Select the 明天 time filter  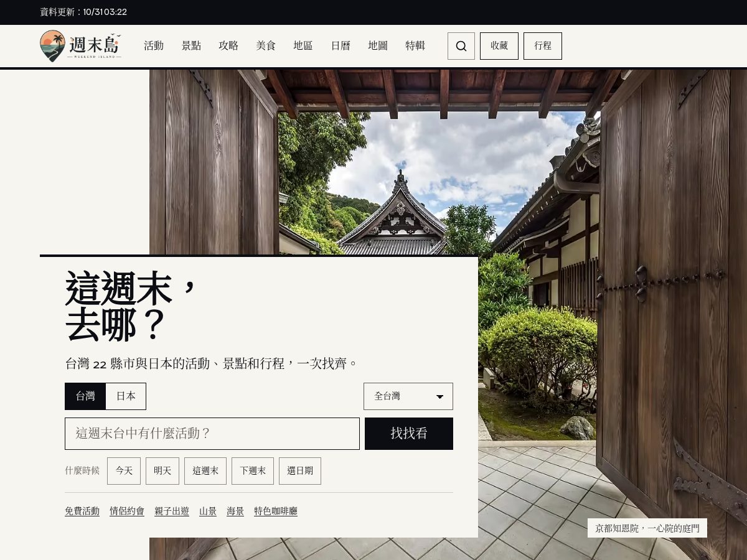pyautogui.click(x=162, y=471)
